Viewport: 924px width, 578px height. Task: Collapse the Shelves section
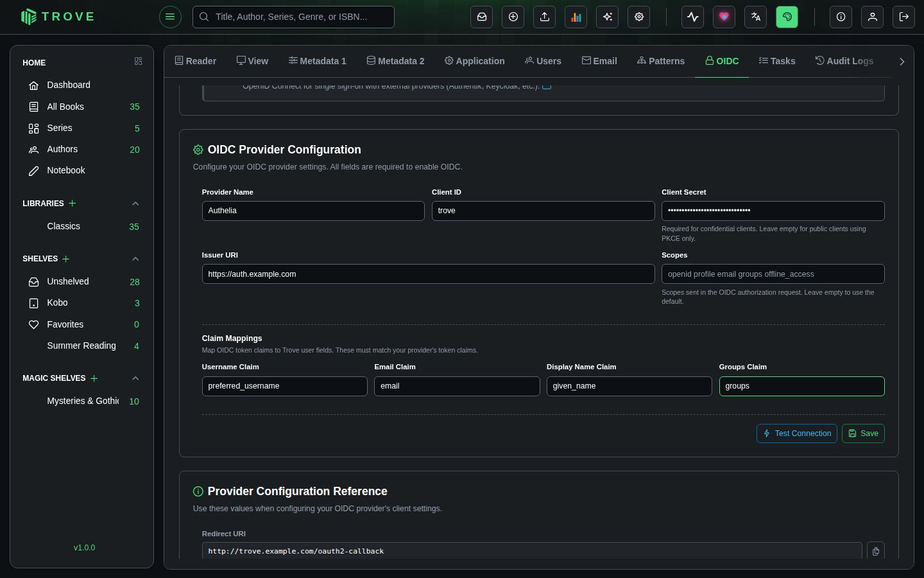pos(135,259)
